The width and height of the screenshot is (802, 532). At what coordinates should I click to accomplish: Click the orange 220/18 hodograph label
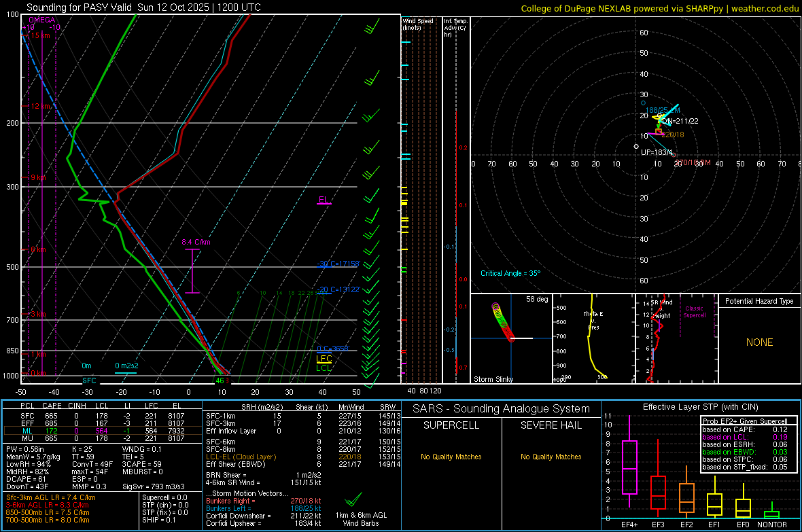(673, 135)
